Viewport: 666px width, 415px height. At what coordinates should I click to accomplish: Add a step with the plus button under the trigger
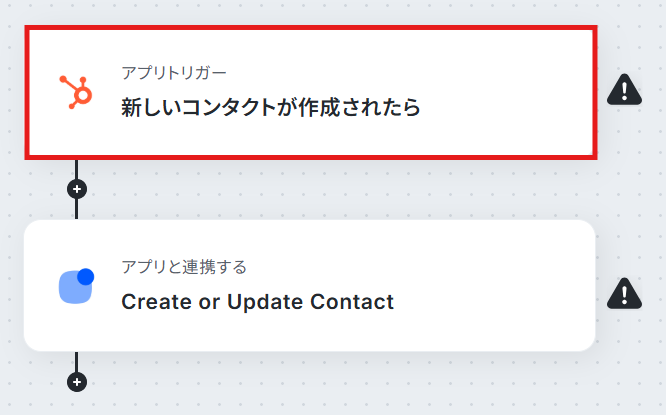coord(76,188)
